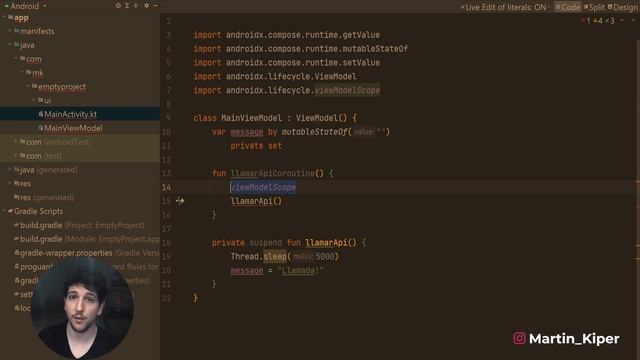Click the res (generated) folder icon
Viewport: 640px width, 360px height.
17,197
